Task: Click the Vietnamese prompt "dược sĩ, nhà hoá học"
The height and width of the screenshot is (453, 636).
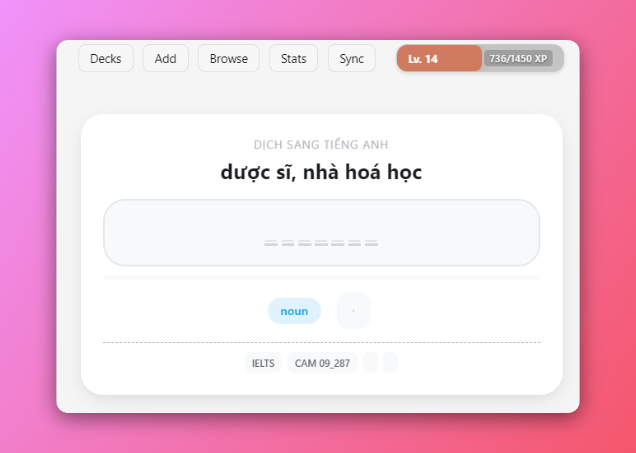Action: (321, 172)
